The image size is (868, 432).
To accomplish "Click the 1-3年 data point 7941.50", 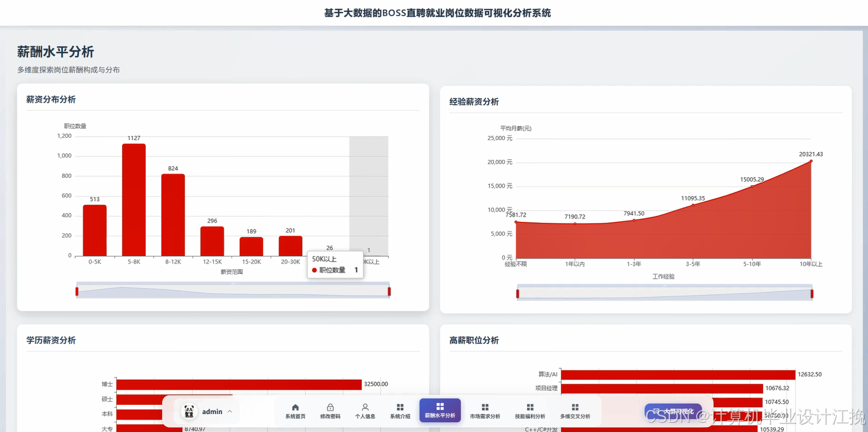I will coord(634,220).
